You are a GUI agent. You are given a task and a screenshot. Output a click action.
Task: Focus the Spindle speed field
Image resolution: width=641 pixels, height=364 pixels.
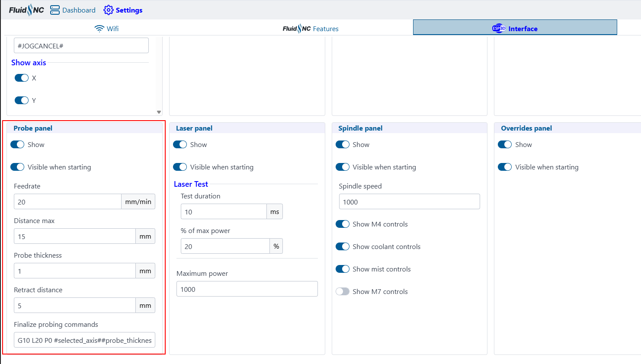(409, 202)
